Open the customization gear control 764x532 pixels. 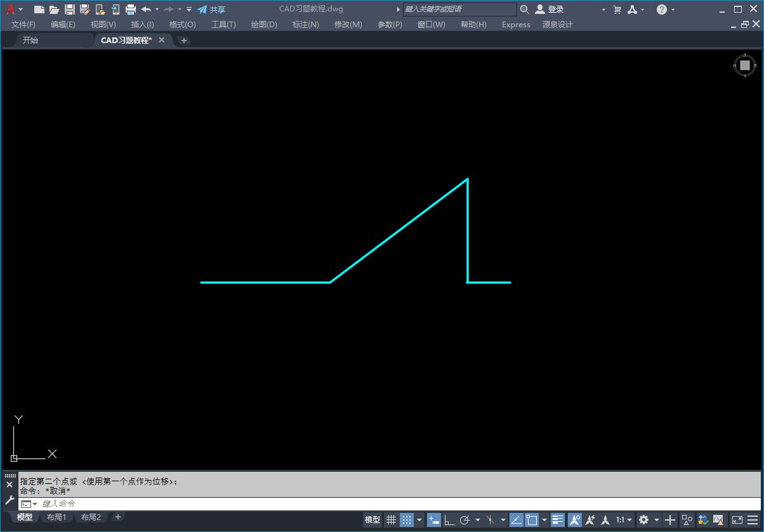pyautogui.click(x=645, y=519)
